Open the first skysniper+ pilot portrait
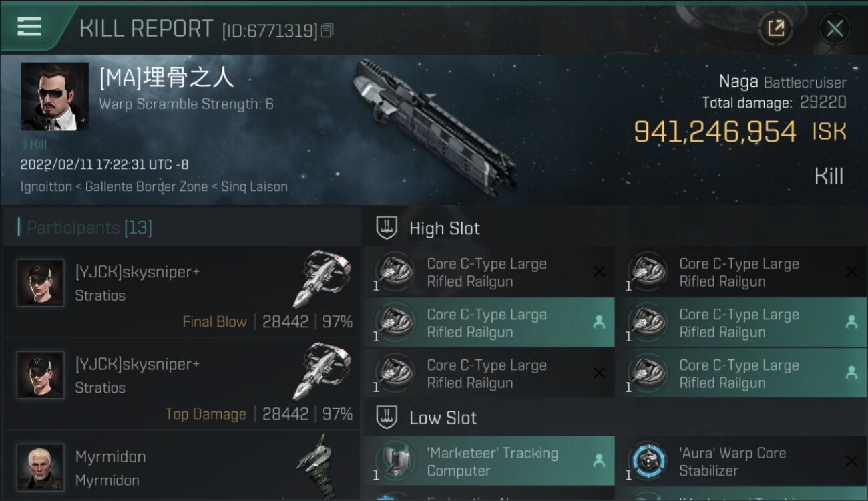 tap(41, 283)
